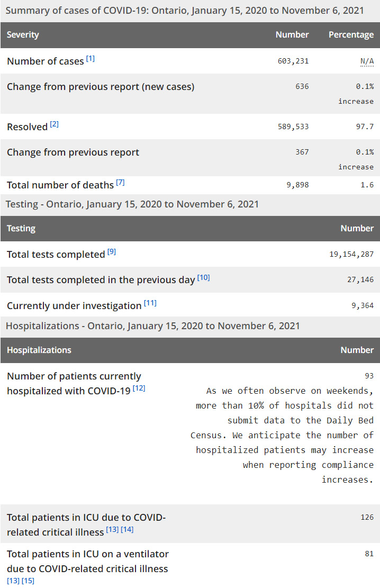Click the Testing table header
The height and width of the screenshot is (588, 380).
point(21,229)
